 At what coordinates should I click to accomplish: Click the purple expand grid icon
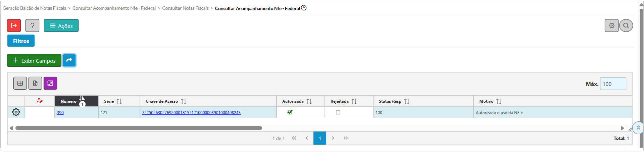[50, 83]
